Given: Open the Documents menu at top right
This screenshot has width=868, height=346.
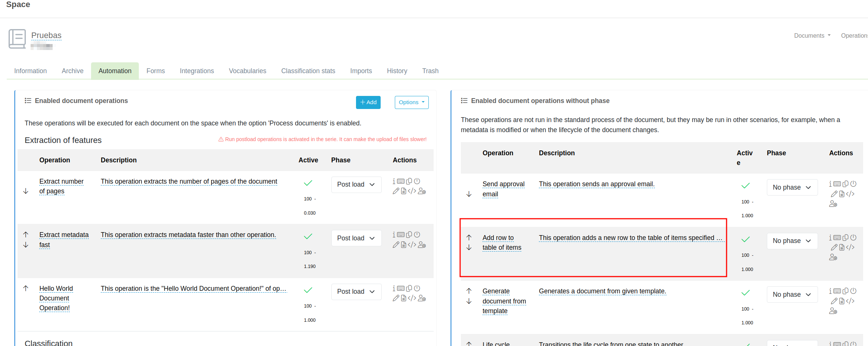Looking at the screenshot, I should coord(812,35).
